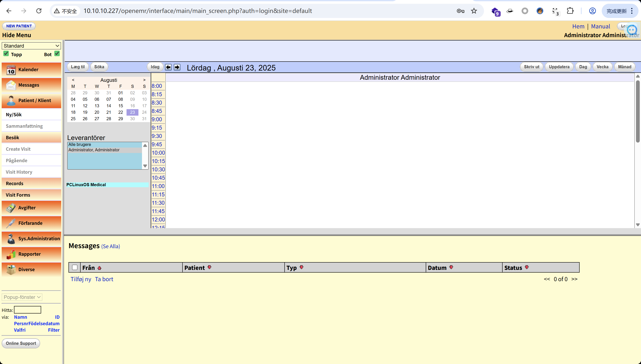The width and height of the screenshot is (641, 364).
Task: Check the select-all messages checkbox
Action: [x=75, y=268]
